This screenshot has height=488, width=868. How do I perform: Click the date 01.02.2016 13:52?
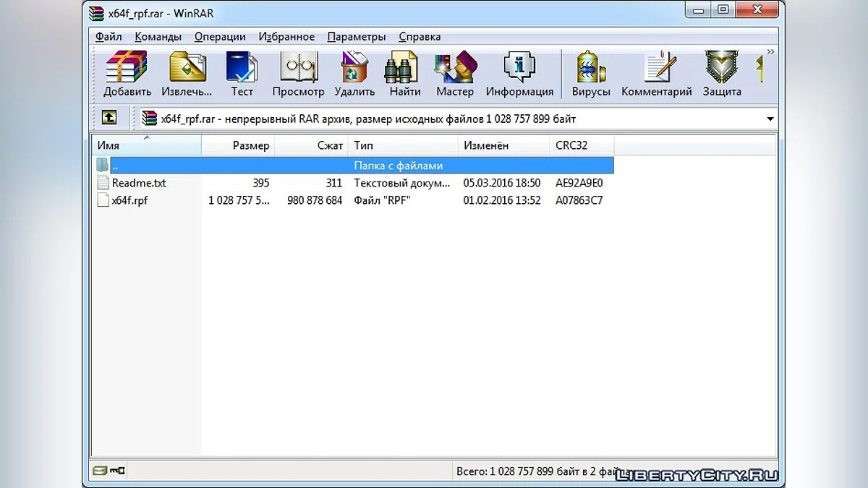(x=502, y=200)
